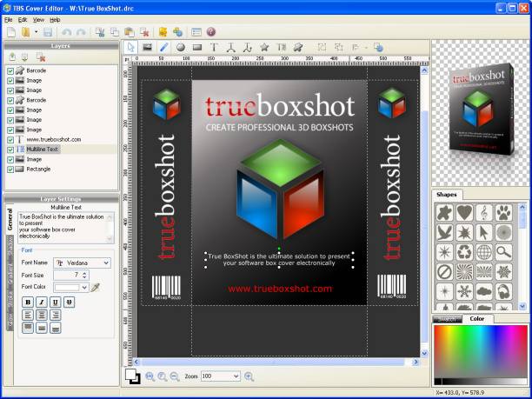Choose the heart shape

[464, 213]
